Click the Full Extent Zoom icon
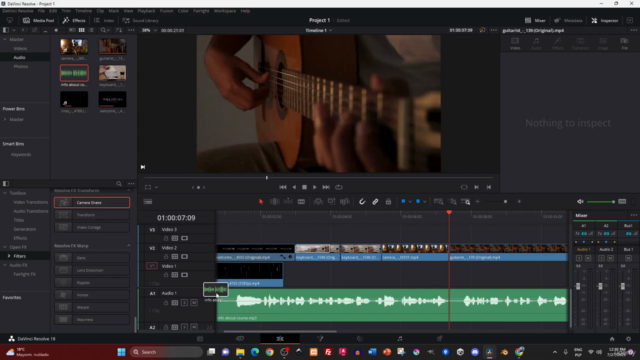The width and height of the screenshot is (640, 360). point(438,202)
